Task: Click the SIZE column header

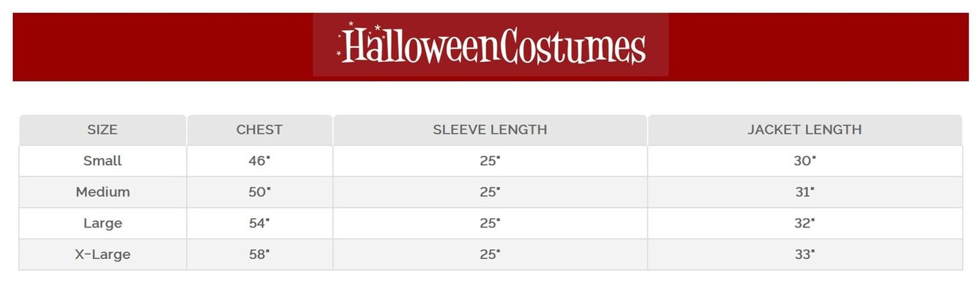Action: [102, 130]
